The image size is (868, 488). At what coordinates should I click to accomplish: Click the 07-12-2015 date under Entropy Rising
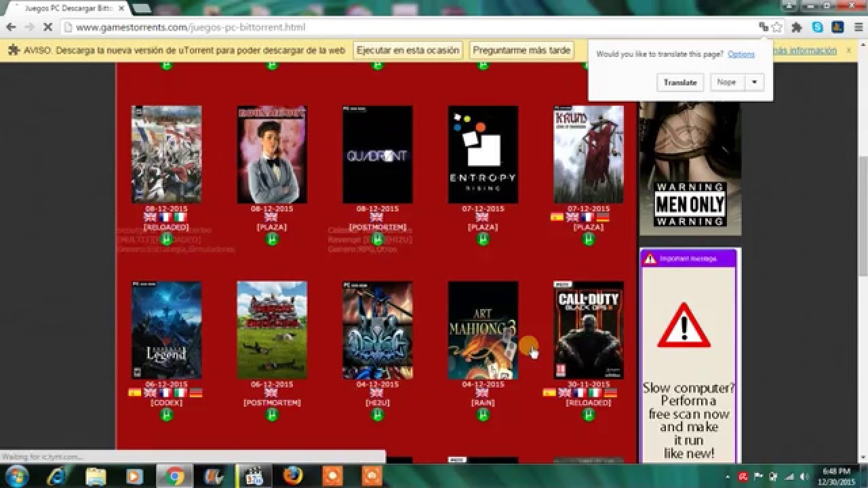483,209
